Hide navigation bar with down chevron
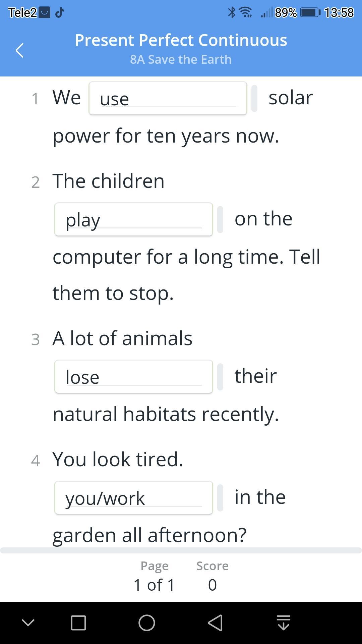The image size is (362, 644). coord(28,623)
